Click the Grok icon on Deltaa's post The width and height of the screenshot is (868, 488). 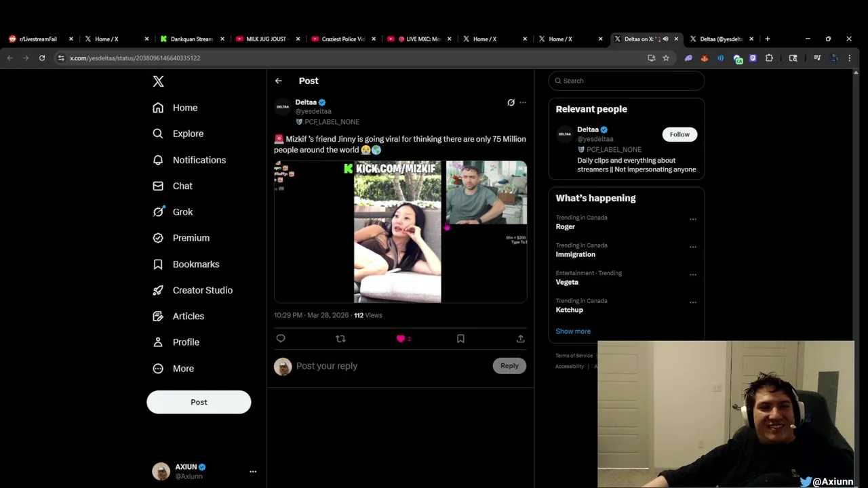pos(511,102)
